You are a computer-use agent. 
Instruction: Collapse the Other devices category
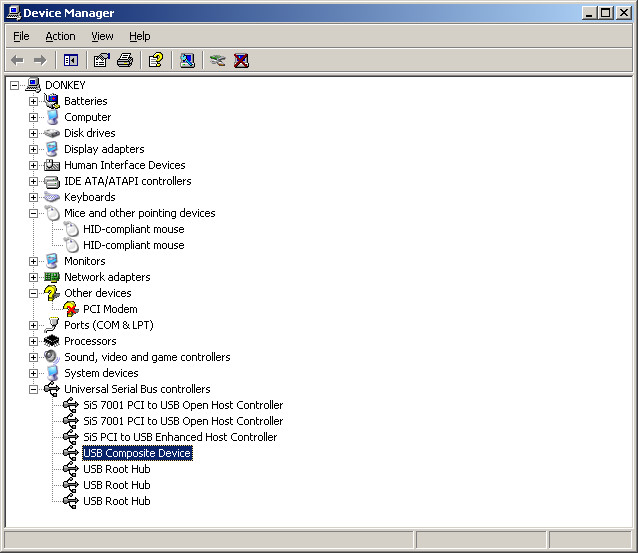33,293
